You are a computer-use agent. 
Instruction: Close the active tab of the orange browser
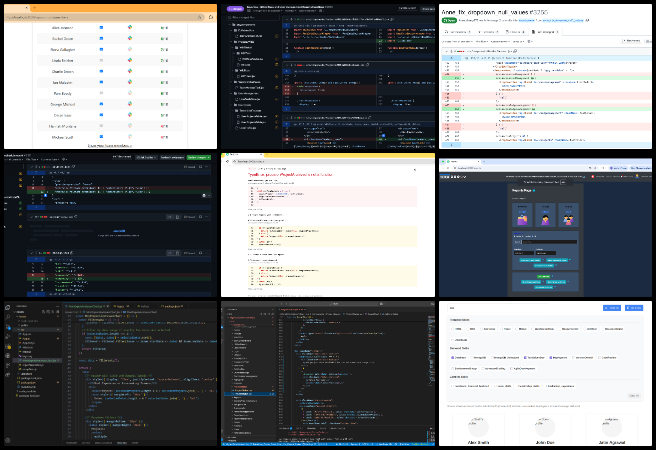pos(26,8)
